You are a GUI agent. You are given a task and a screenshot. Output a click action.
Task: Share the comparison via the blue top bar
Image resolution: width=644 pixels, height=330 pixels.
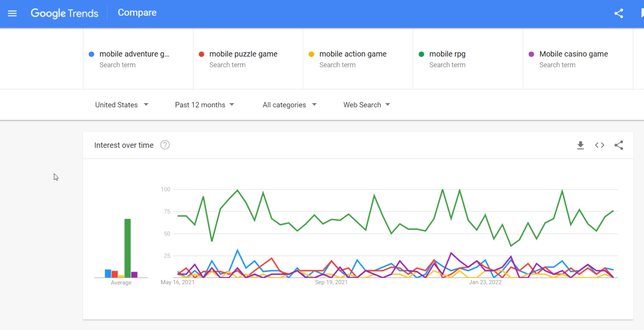pyautogui.click(x=619, y=13)
